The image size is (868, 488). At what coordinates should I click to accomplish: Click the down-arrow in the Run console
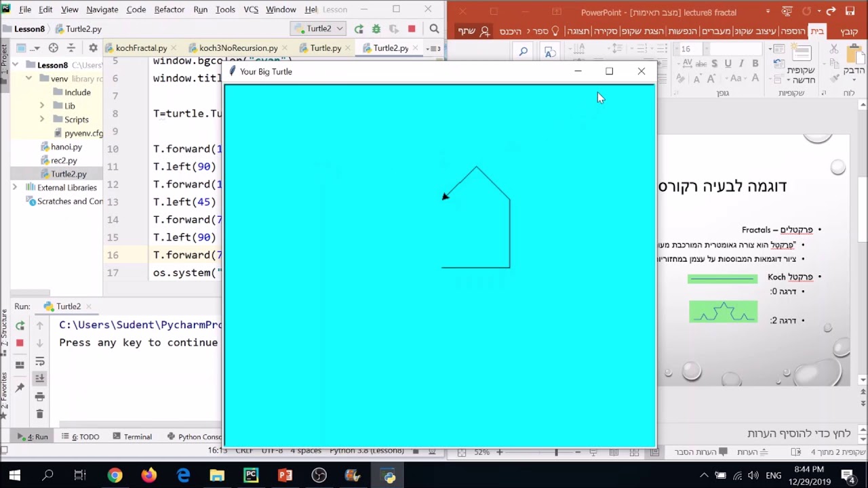39,343
